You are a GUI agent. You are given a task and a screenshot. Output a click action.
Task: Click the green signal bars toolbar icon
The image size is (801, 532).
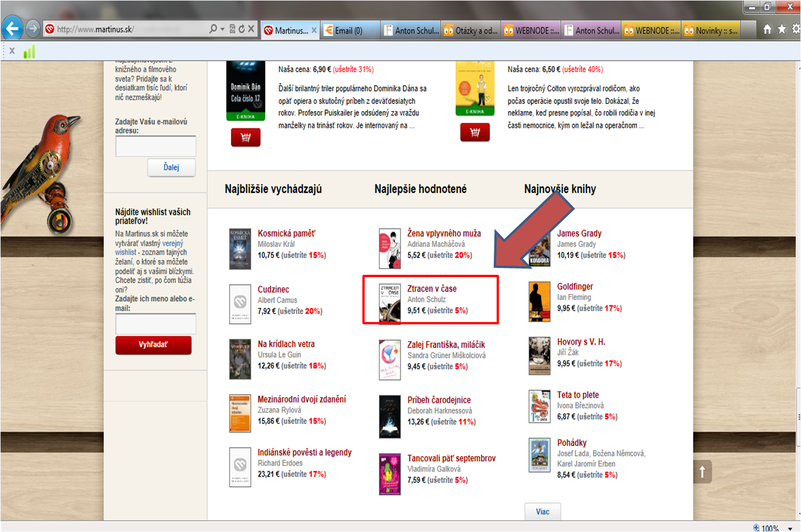[30, 52]
